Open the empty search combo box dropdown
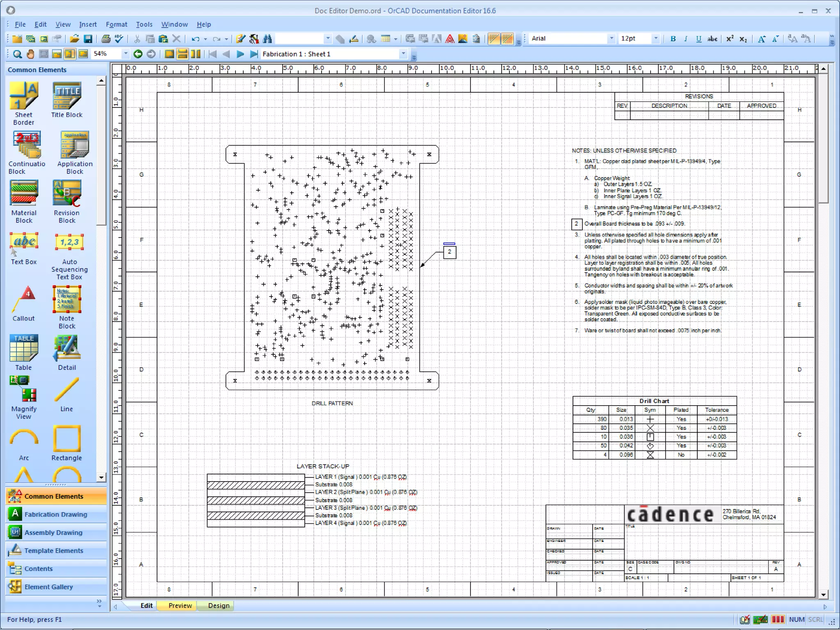The width and height of the screenshot is (840, 630). pos(327,39)
